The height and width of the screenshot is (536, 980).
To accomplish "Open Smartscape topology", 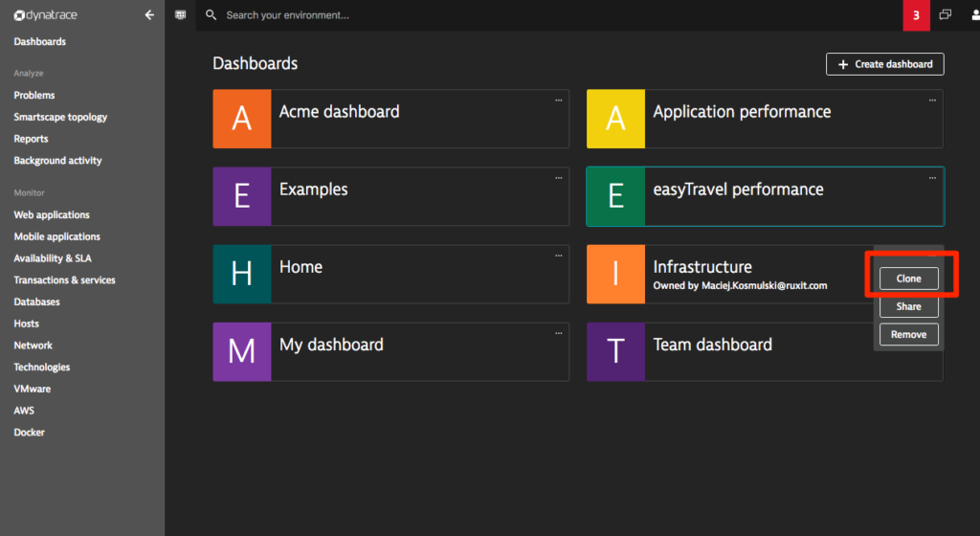I will click(x=60, y=117).
